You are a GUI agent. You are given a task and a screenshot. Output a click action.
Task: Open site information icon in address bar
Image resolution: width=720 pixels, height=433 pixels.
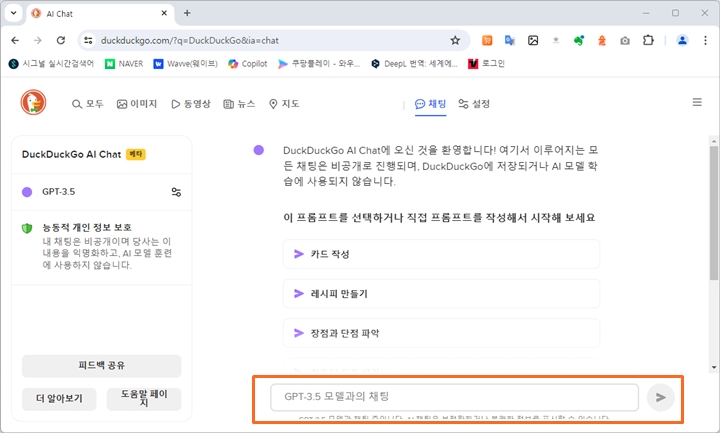tap(88, 40)
